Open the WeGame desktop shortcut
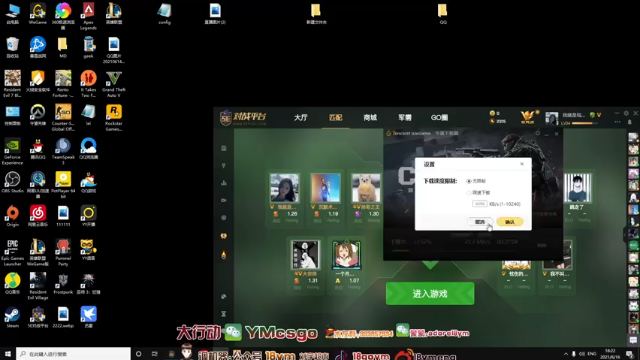 pyautogui.click(x=38, y=13)
